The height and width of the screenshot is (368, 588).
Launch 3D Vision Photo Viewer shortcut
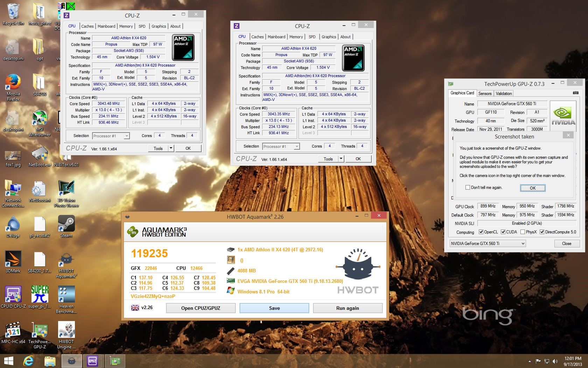click(66, 193)
